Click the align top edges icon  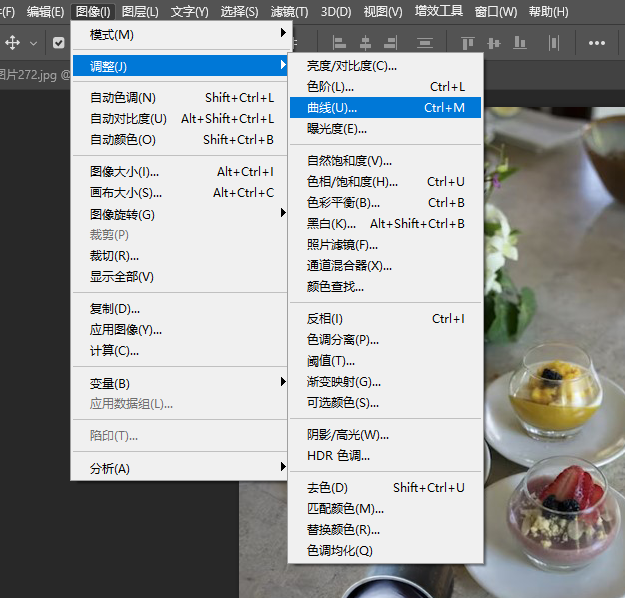467,43
